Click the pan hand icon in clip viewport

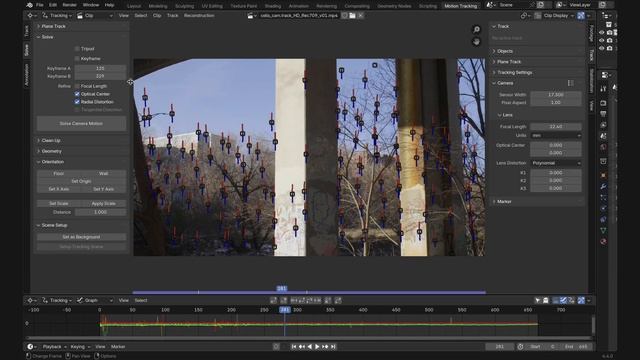[476, 42]
